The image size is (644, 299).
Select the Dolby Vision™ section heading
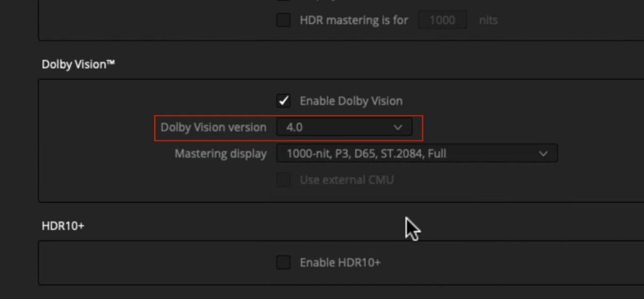pos(78,65)
